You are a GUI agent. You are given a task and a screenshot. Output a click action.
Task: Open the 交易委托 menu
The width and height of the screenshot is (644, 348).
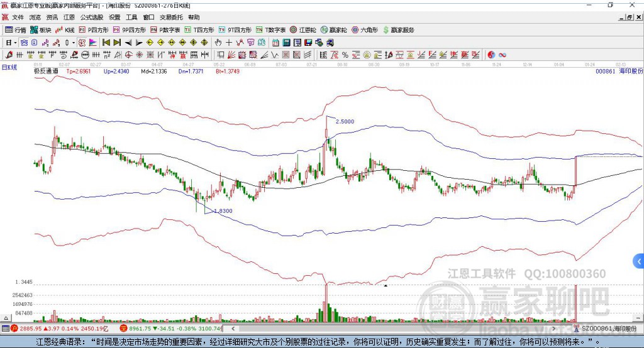point(171,17)
